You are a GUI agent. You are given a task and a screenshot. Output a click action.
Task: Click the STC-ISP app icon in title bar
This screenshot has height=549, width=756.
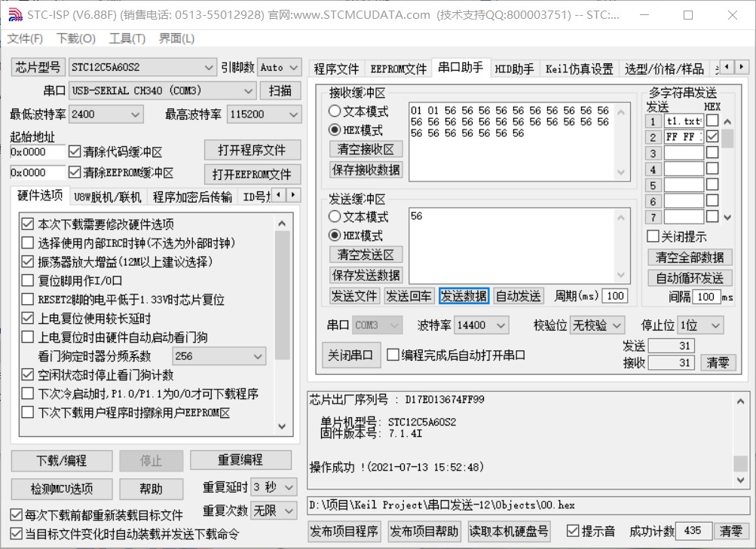click(15, 15)
